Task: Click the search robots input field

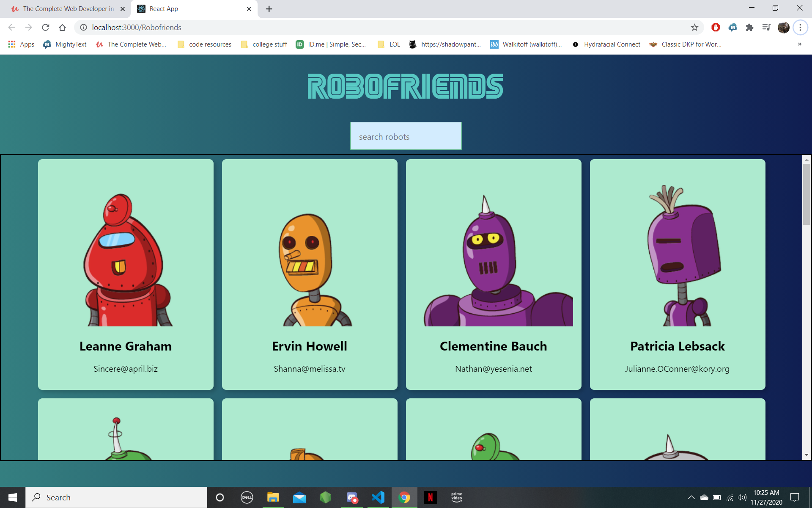Action: 406,136
